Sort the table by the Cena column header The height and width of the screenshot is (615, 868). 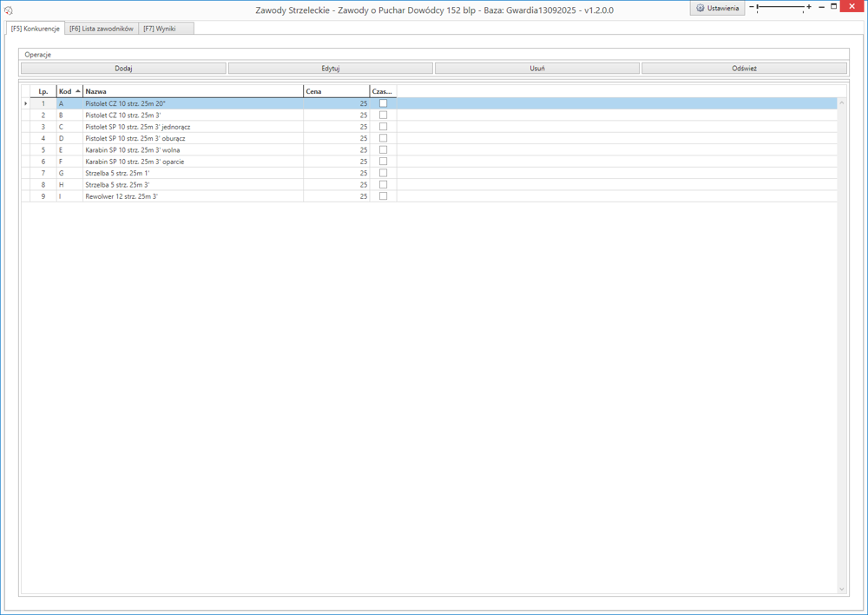click(336, 91)
